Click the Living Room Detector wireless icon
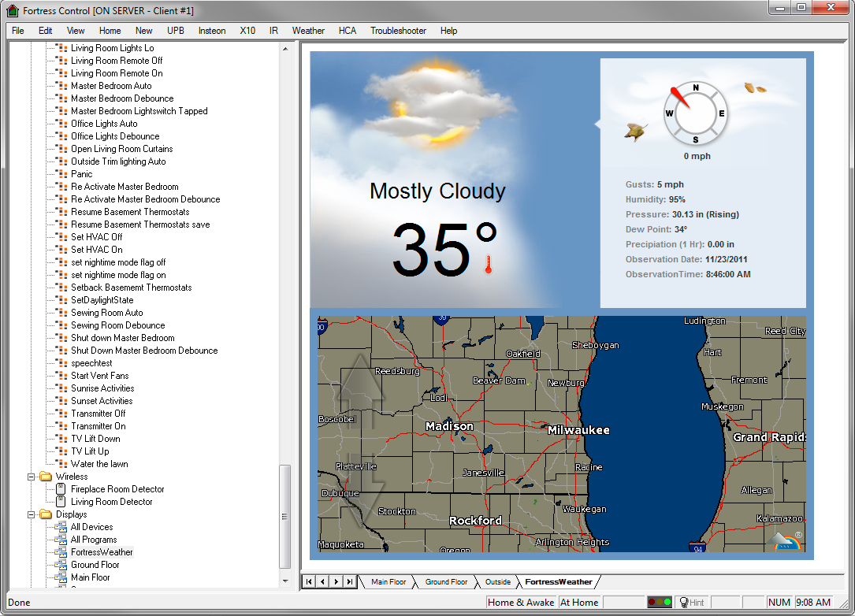Viewport: 855px width, 616px height. point(60,502)
